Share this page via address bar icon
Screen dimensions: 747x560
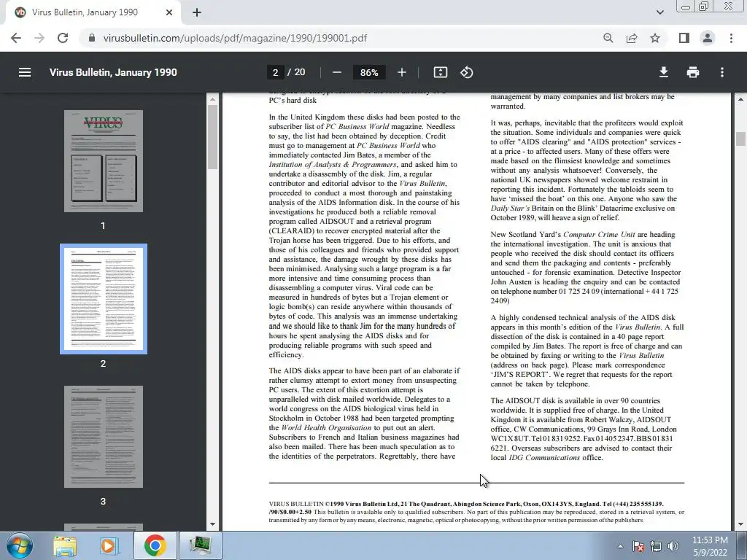632,38
